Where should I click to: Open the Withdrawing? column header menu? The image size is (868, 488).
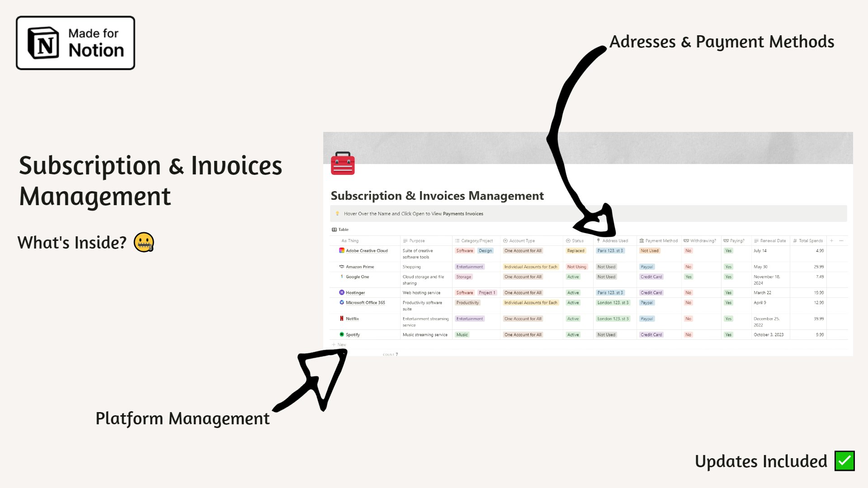coord(700,241)
